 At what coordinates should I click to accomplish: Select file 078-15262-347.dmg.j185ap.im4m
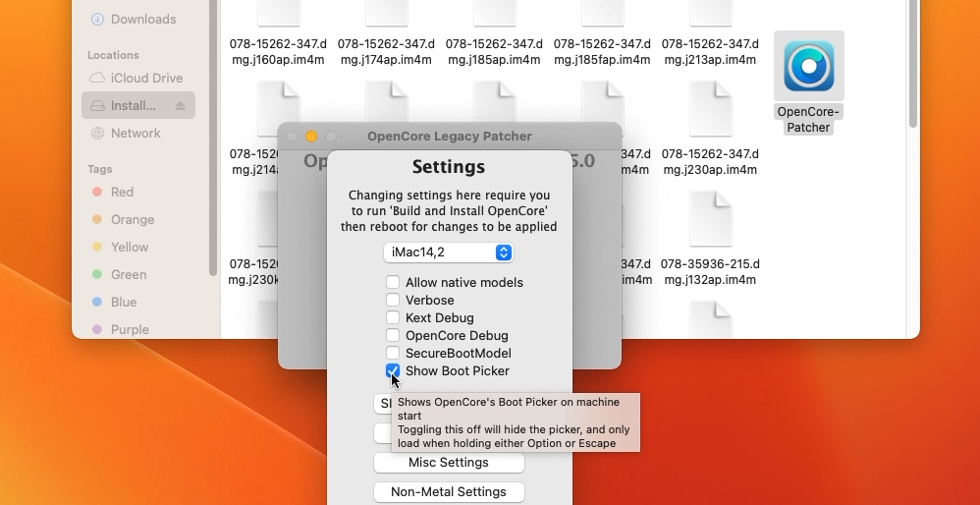pyautogui.click(x=494, y=52)
